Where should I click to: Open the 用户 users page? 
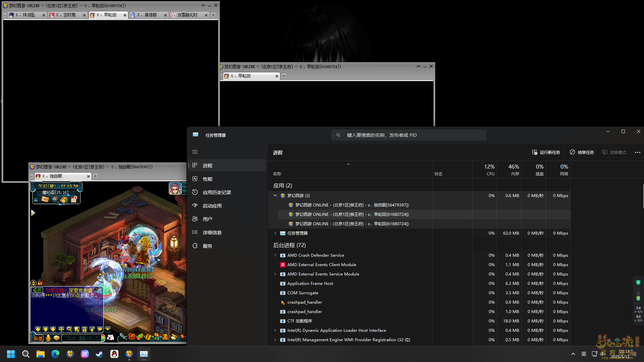pyautogui.click(x=227, y=219)
